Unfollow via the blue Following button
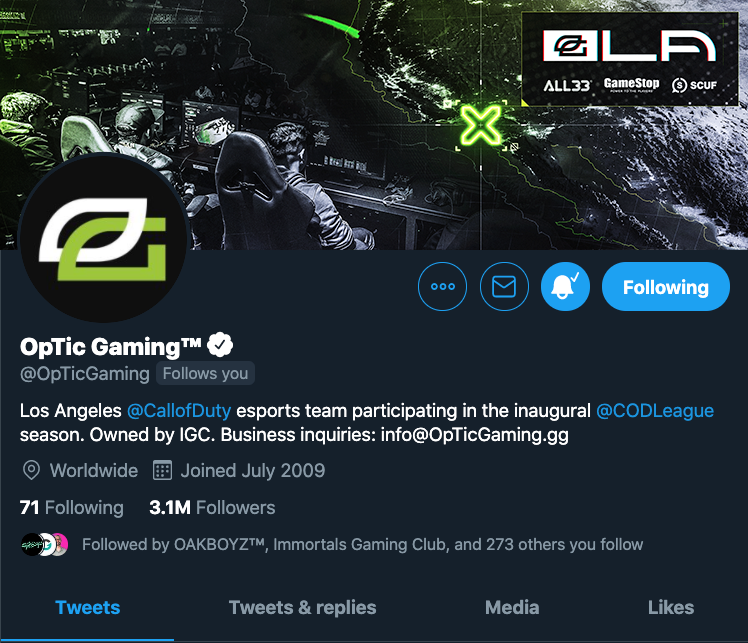Screen dimensions: 748x643 pyautogui.click(x=665, y=287)
